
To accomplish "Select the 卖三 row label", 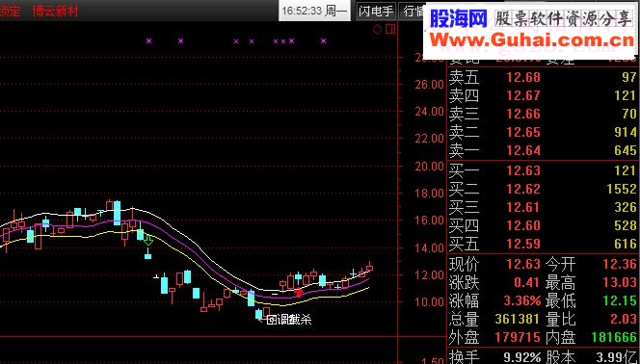I will click(x=464, y=114).
